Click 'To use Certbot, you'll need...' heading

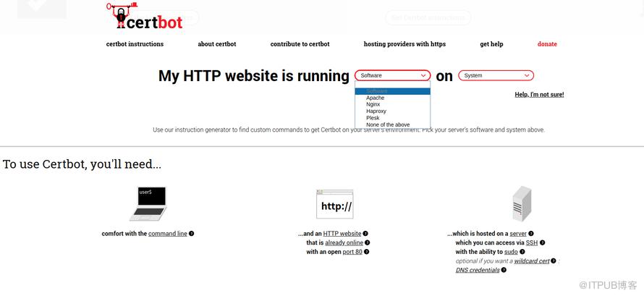point(82,164)
